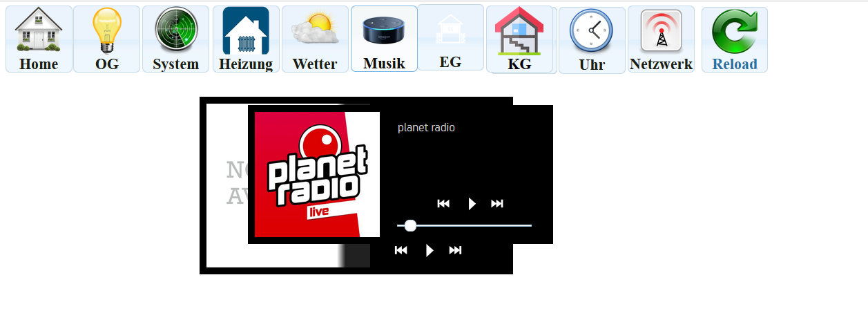Open the System radar tile
The width and height of the screenshot is (868, 331).
(x=175, y=39)
